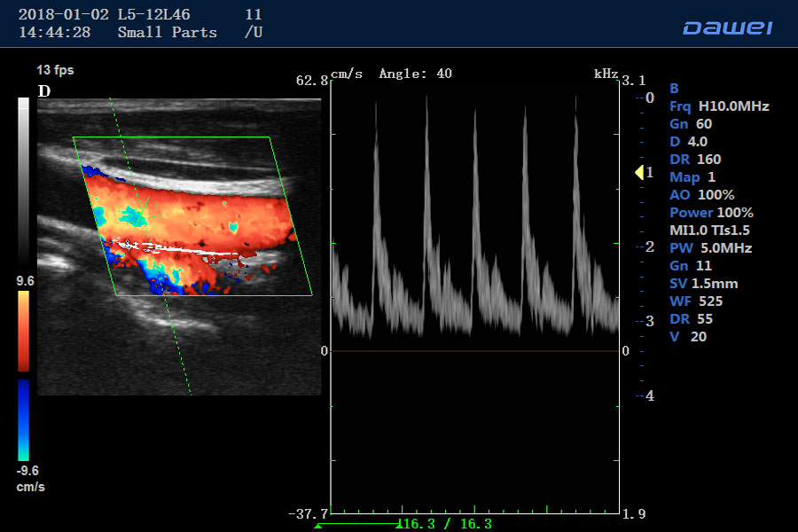Click the Small Parts exam preset label
Viewport: 798px width, 532px height.
pyautogui.click(x=167, y=33)
